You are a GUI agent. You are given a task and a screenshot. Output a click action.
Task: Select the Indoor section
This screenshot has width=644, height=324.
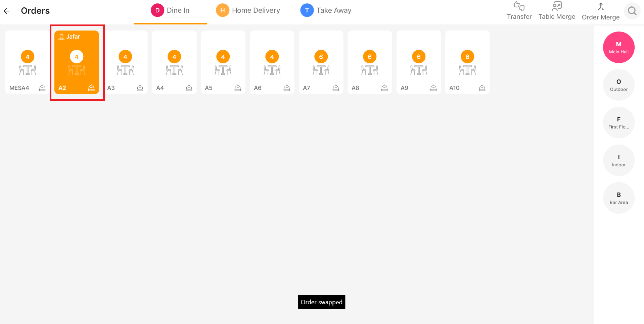[x=618, y=160]
